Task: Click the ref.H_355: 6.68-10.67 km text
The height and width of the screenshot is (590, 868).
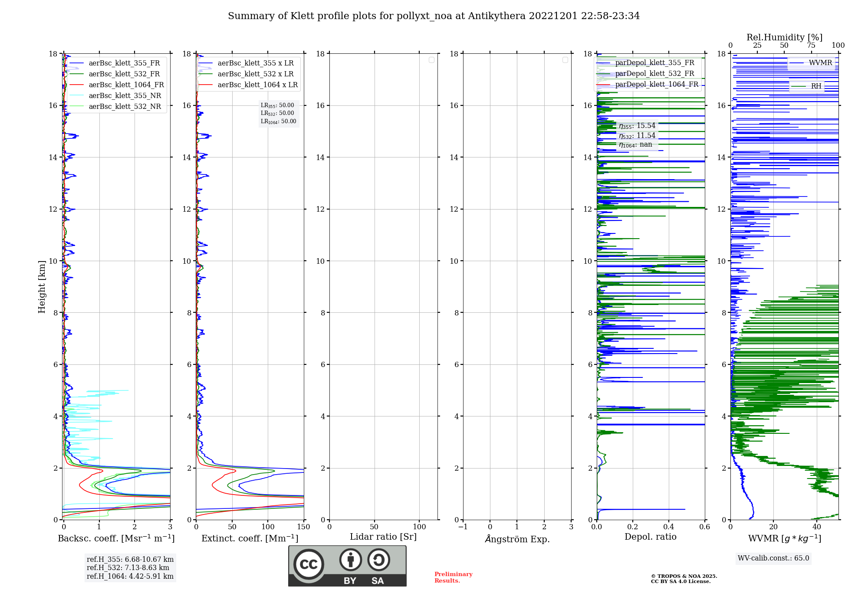Action: click(130, 560)
